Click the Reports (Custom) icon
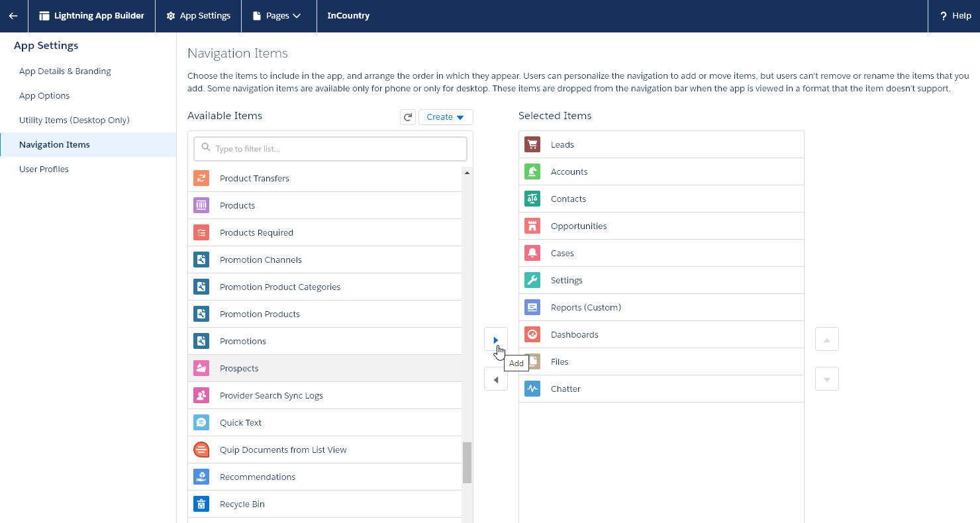The width and height of the screenshot is (980, 523). [532, 307]
